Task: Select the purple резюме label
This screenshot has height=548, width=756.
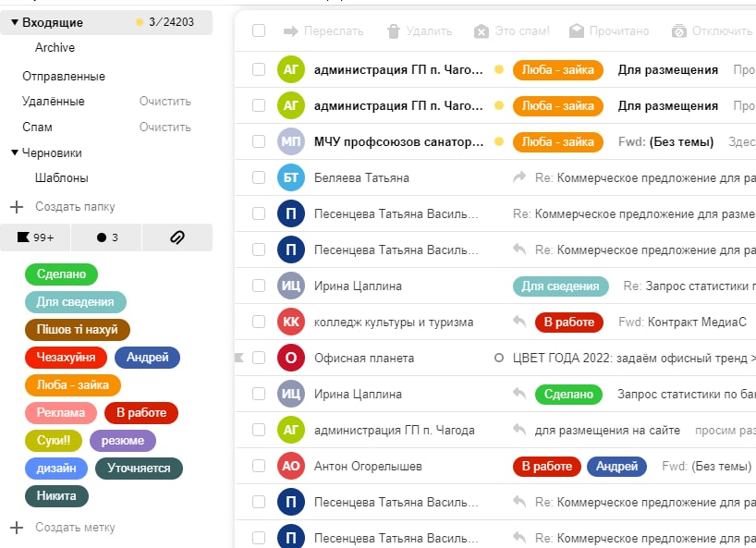Action: coord(123,441)
